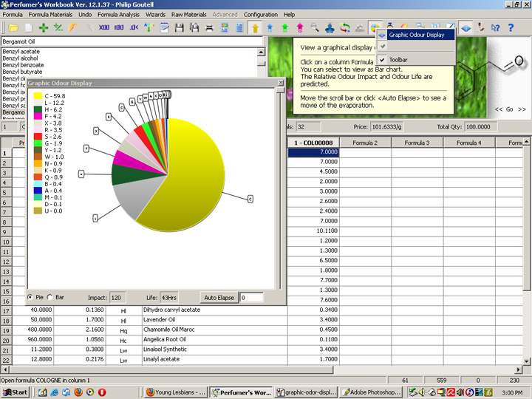Click the .0< decimal toolbar icon

tap(134, 28)
